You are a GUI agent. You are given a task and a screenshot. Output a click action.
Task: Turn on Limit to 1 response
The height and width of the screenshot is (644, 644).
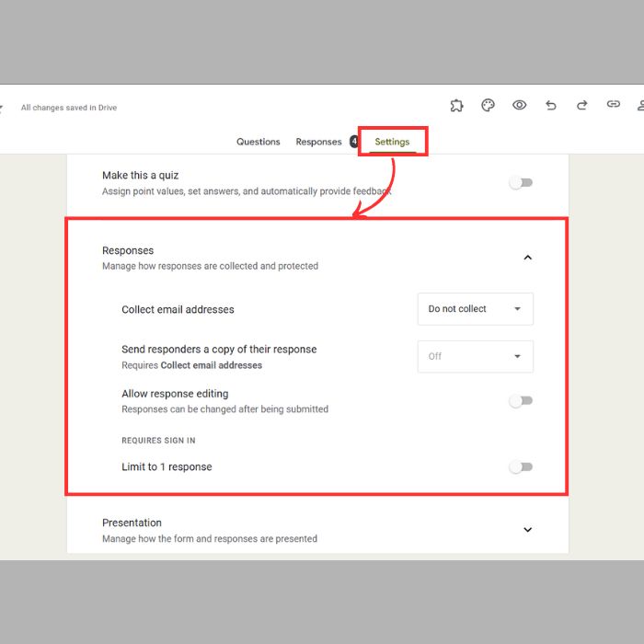pyautogui.click(x=521, y=467)
